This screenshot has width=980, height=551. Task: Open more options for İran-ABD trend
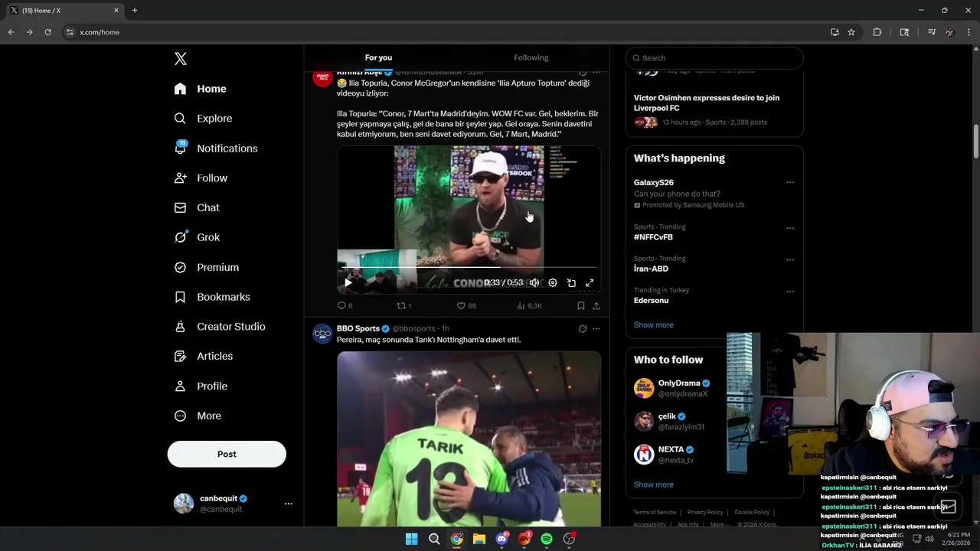790,260
